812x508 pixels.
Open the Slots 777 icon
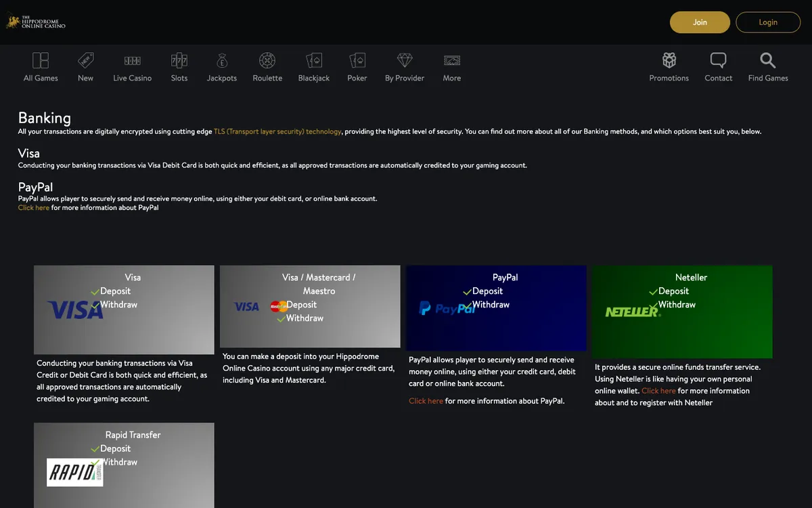tap(179, 60)
